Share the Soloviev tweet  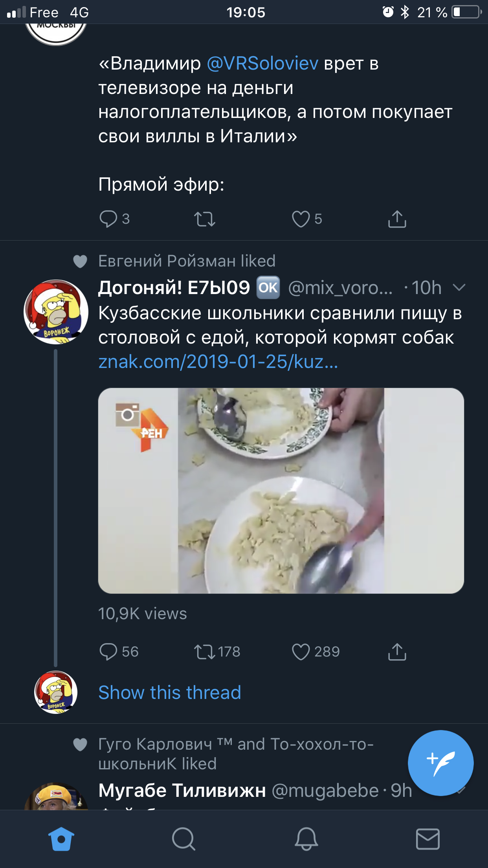(x=397, y=219)
